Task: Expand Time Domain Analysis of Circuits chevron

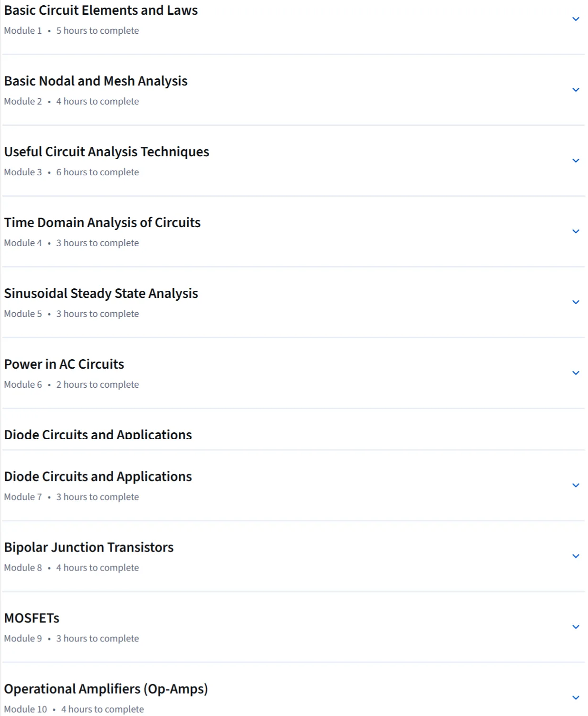Action: [576, 231]
